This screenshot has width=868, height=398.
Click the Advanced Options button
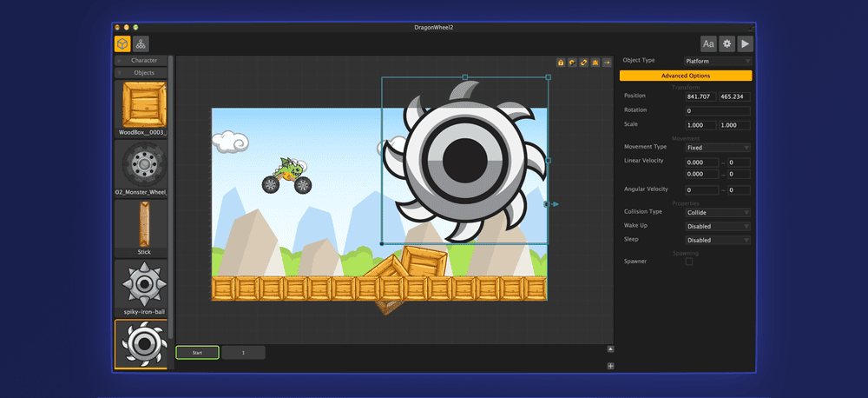686,76
